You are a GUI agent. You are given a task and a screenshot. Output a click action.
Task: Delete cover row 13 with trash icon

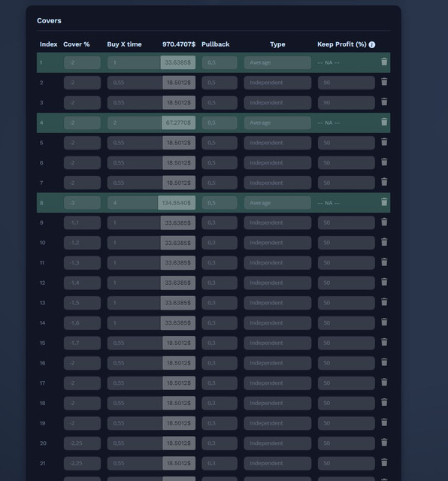coord(384,302)
